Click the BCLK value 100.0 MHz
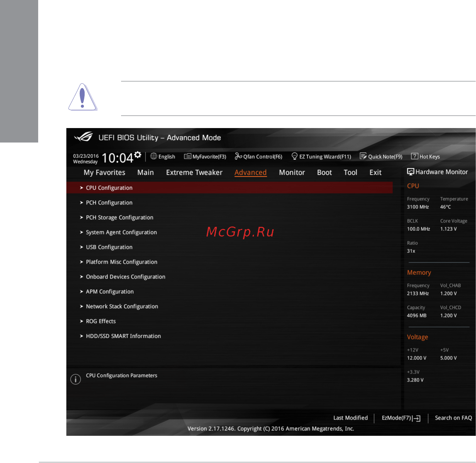476x463 pixels. [x=419, y=229]
